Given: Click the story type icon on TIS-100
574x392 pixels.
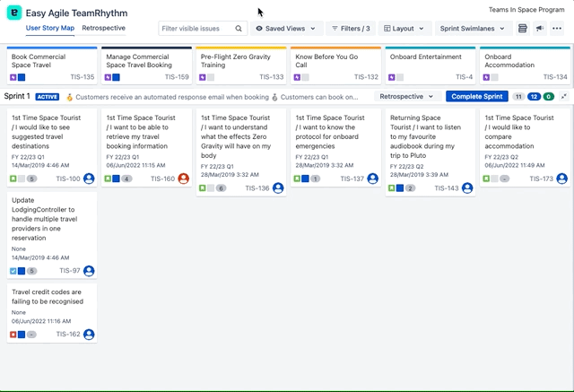Looking at the screenshot, I should (13, 179).
